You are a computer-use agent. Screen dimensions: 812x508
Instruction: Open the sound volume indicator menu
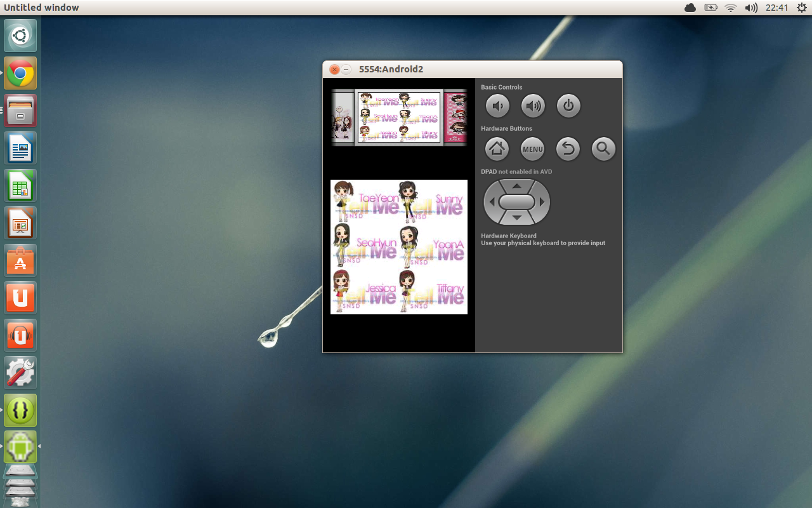pyautogui.click(x=751, y=8)
